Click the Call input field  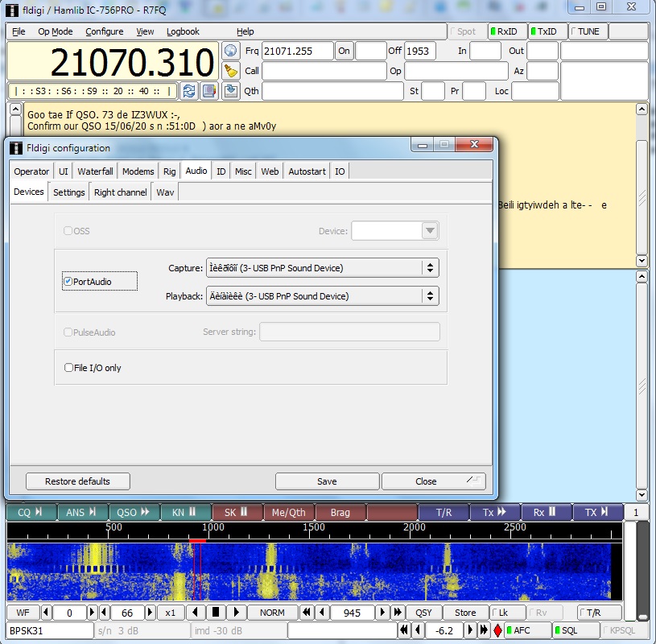coord(323,71)
